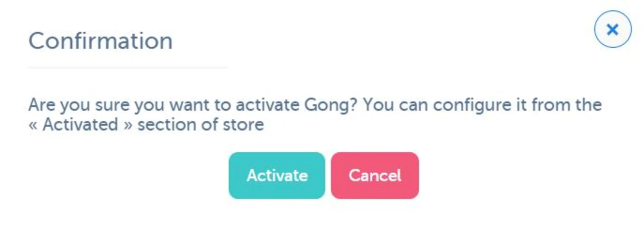Dismiss the dialog using the pink Cancel button
The height and width of the screenshot is (230, 644).
(375, 175)
